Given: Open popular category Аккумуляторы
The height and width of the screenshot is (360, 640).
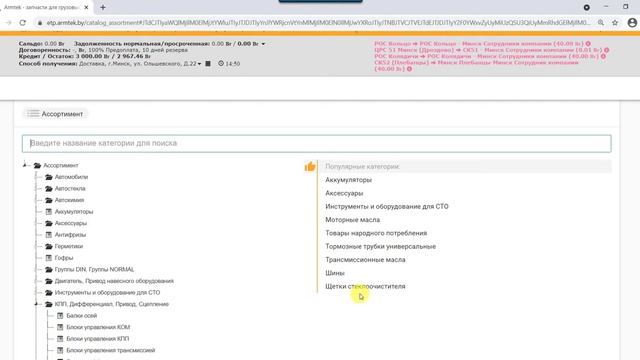Looking at the screenshot, I should [348, 180].
